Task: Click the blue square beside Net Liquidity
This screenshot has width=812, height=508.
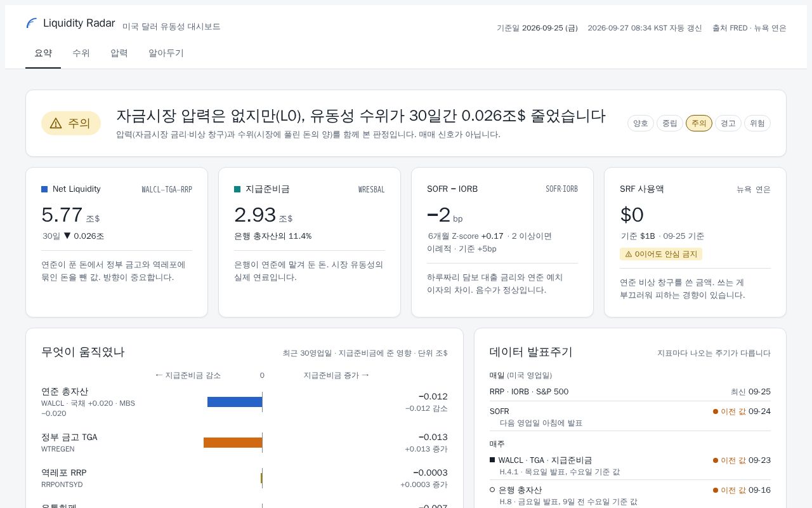Action: tap(44, 189)
